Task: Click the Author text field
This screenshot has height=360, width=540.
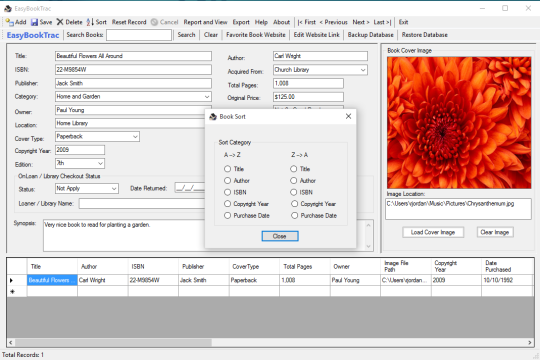Action: coord(320,56)
